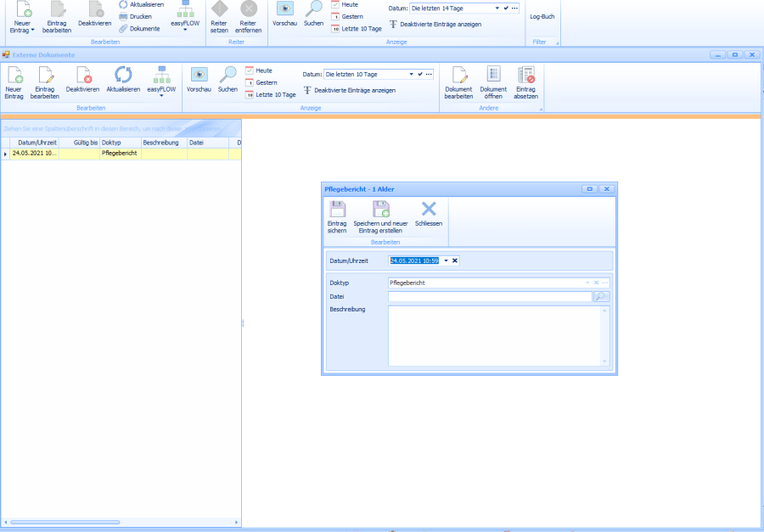Click the file browse magnifier next to Datei

point(601,297)
